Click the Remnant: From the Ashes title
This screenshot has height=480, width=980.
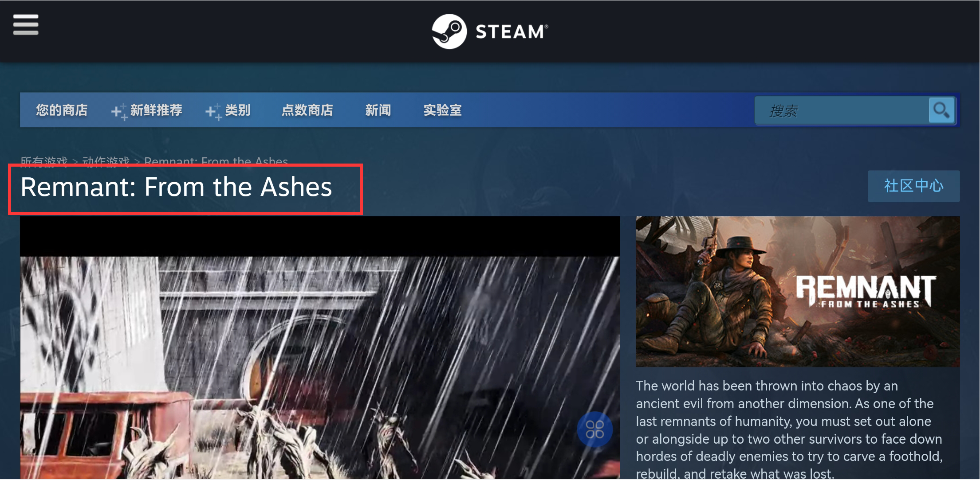pos(176,187)
